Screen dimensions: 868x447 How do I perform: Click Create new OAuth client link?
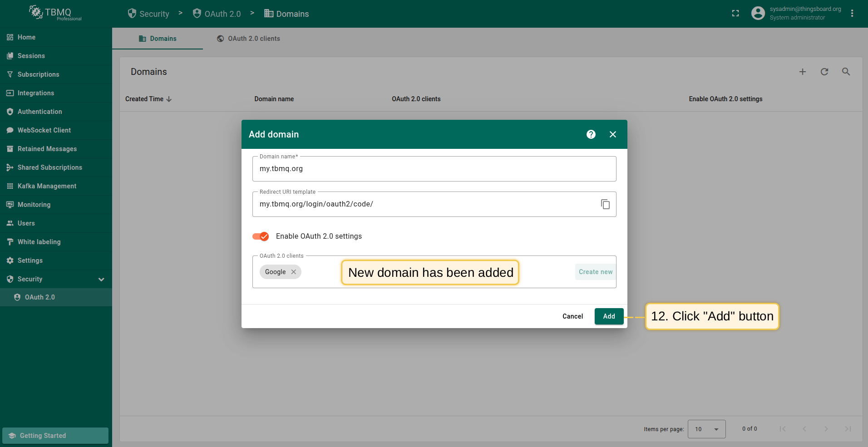595,272
